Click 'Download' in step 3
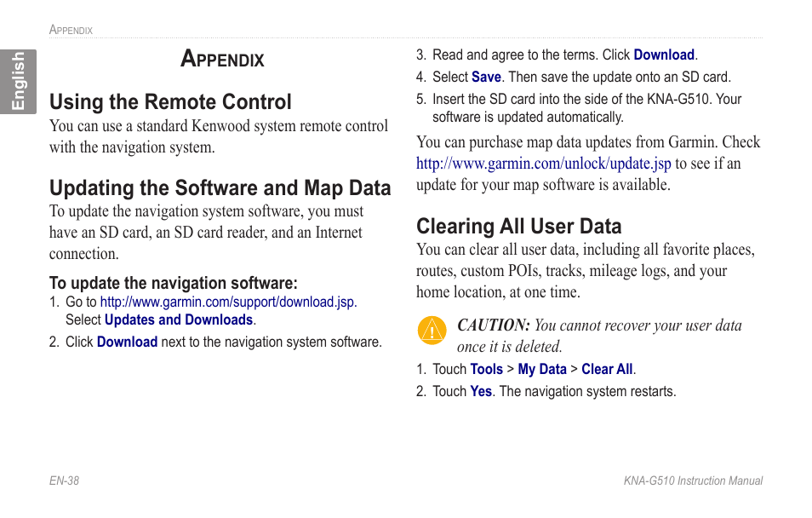 tap(664, 55)
